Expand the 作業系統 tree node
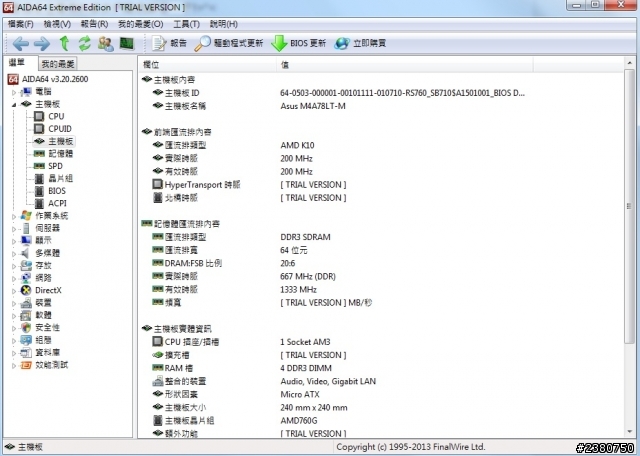Image resolution: width=640 pixels, height=456 pixels. click(13, 216)
